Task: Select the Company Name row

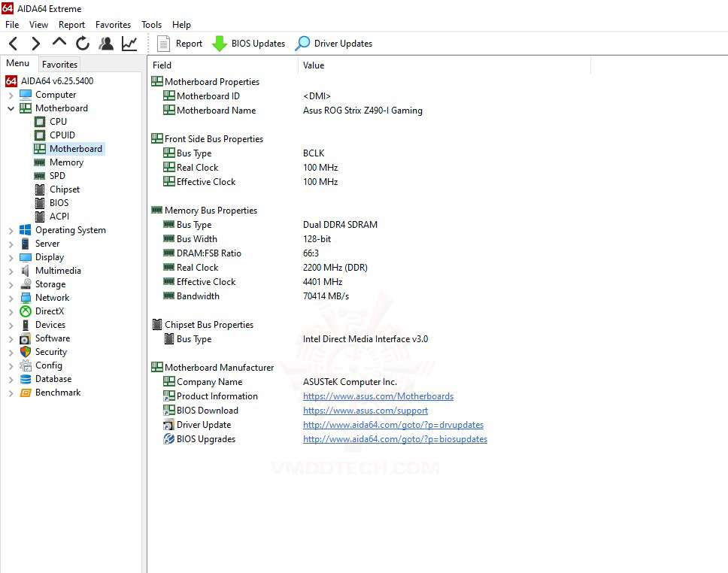Action: (280, 382)
